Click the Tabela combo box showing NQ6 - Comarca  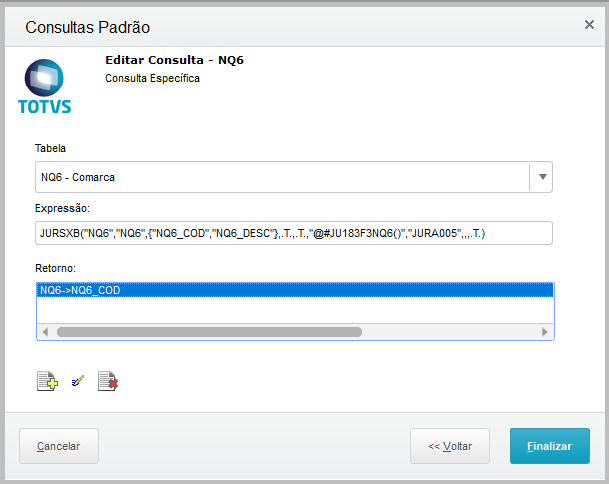click(282, 177)
